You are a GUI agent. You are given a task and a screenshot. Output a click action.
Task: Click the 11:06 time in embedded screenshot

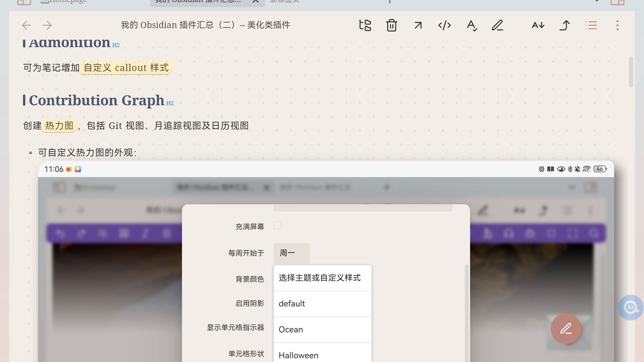(x=54, y=169)
